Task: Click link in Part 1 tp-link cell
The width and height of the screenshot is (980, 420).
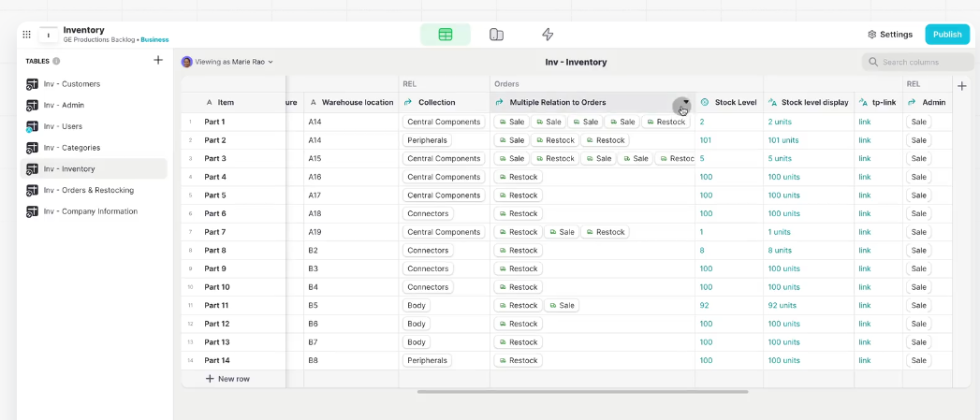Action: (x=864, y=122)
